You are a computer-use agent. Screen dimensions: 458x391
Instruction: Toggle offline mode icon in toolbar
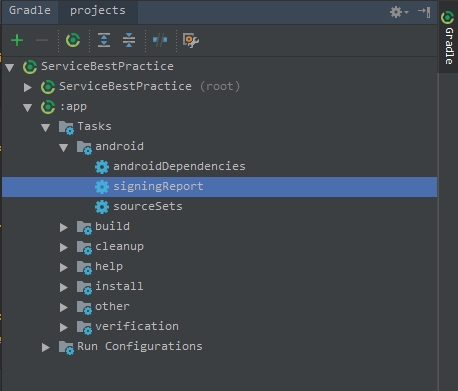pos(160,40)
